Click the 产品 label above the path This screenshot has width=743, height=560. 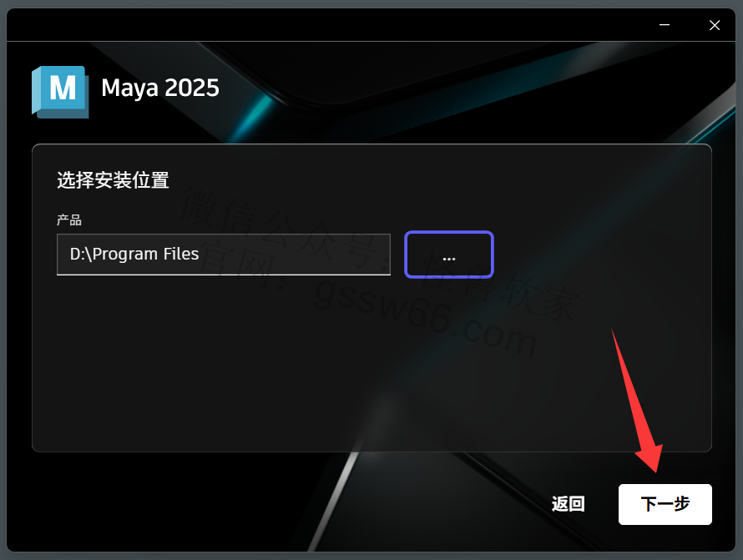(x=69, y=219)
